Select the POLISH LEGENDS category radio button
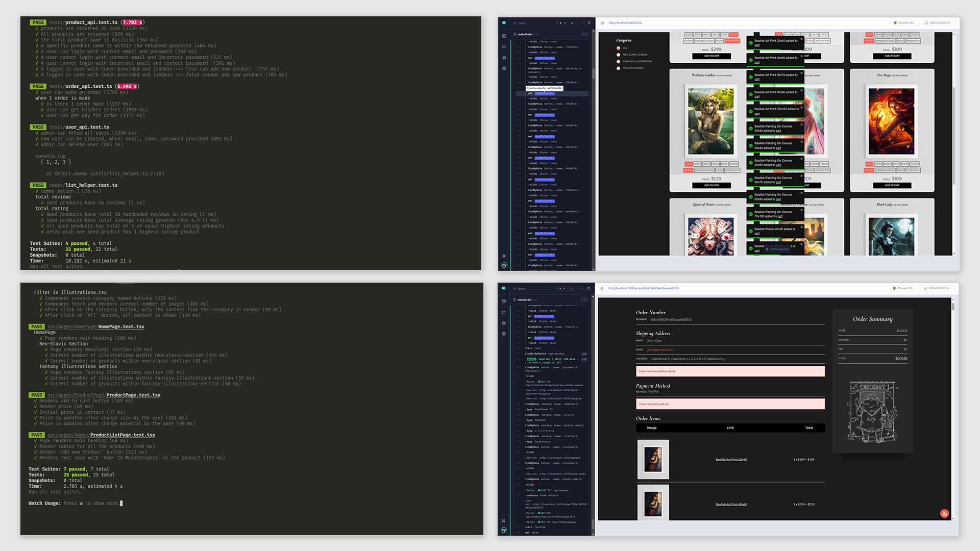This screenshot has width=980, height=551. tap(618, 68)
